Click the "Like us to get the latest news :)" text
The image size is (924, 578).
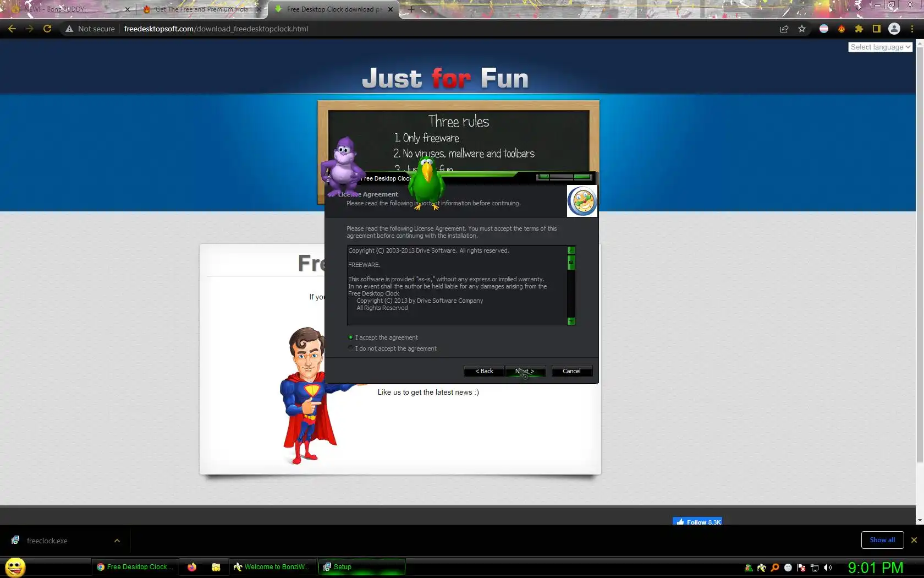click(x=428, y=392)
